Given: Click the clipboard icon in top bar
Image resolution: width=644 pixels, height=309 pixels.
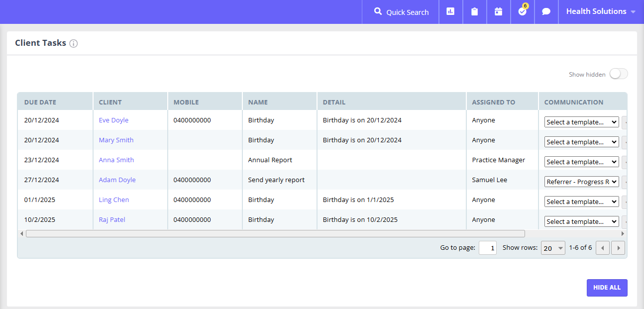Looking at the screenshot, I should [474, 11].
